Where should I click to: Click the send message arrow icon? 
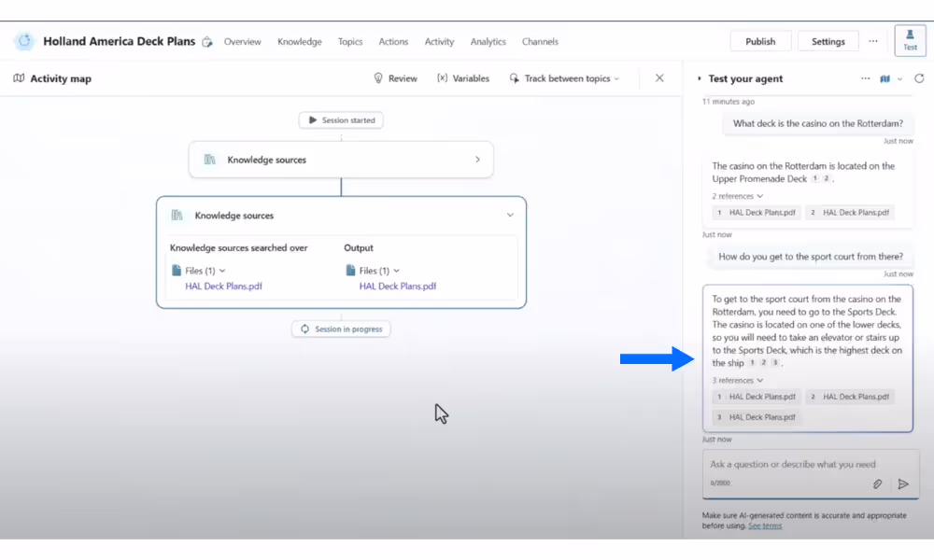[903, 483]
